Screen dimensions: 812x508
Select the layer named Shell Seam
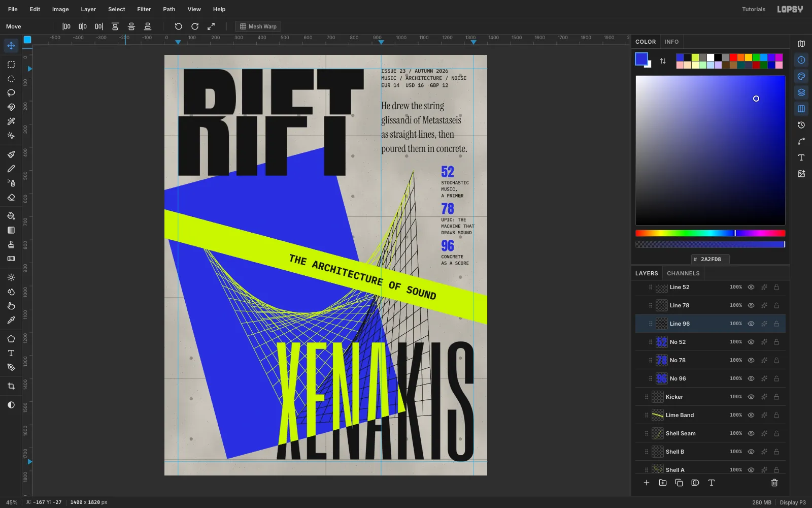[710, 433]
